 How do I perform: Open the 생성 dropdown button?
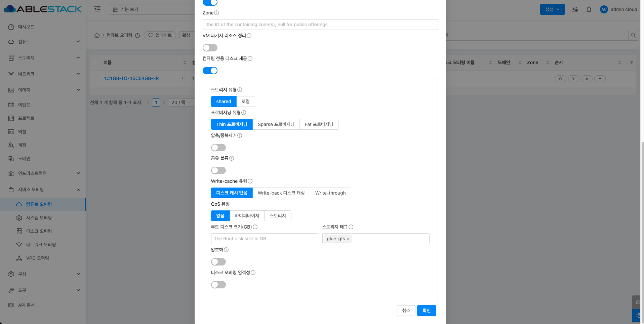[x=552, y=9]
